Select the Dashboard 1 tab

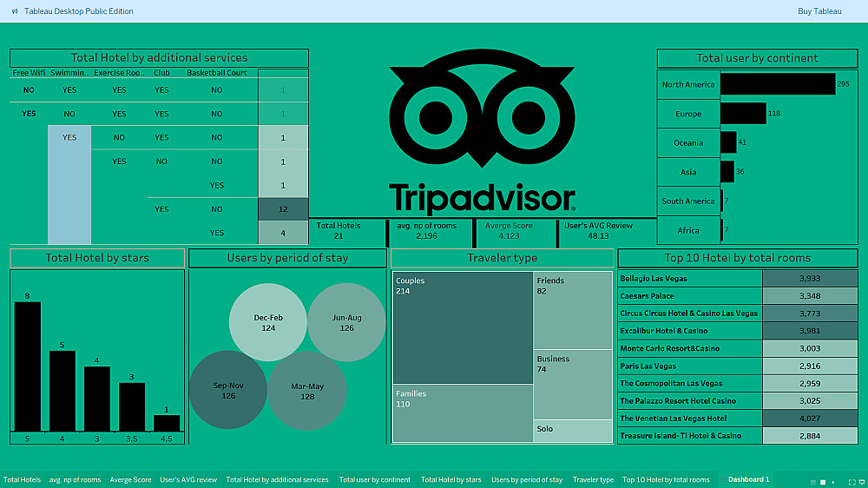point(745,479)
